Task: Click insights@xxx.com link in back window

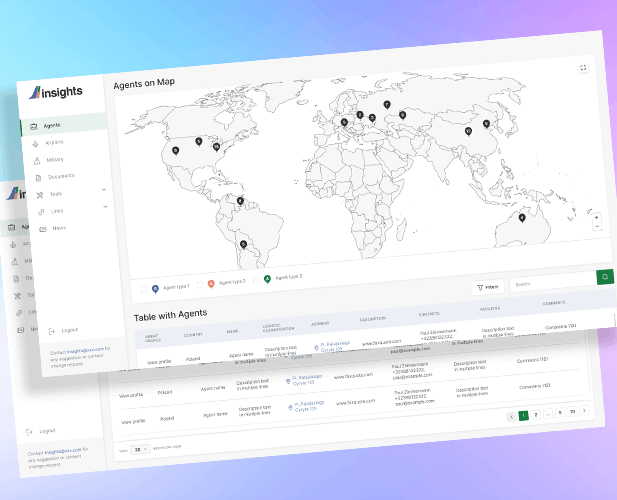Action: (63, 451)
